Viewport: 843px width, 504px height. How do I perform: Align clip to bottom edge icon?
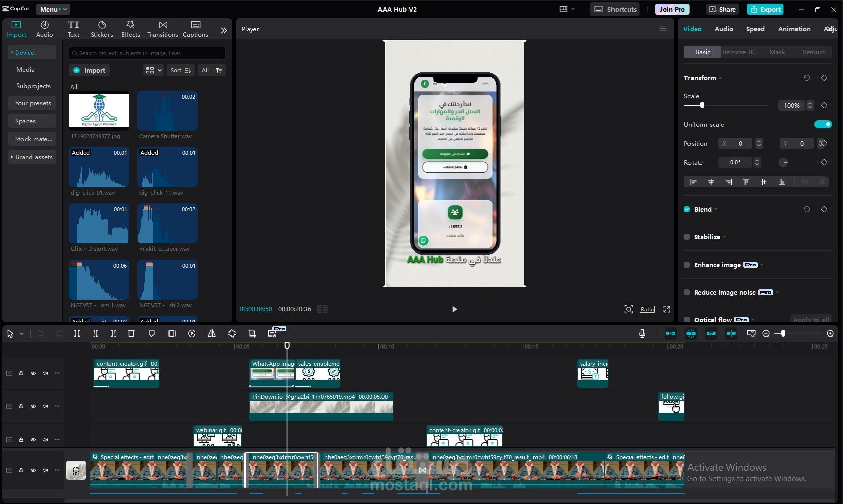point(782,182)
